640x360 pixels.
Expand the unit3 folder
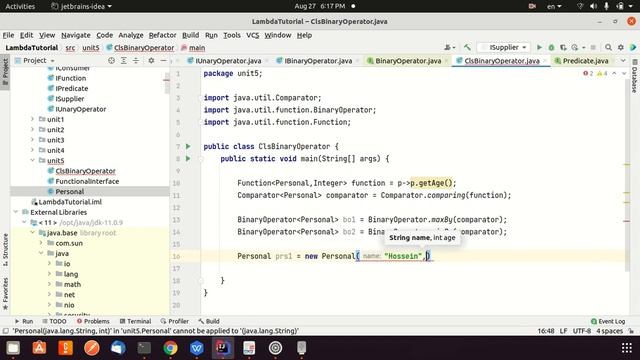pyautogui.click(x=33, y=140)
